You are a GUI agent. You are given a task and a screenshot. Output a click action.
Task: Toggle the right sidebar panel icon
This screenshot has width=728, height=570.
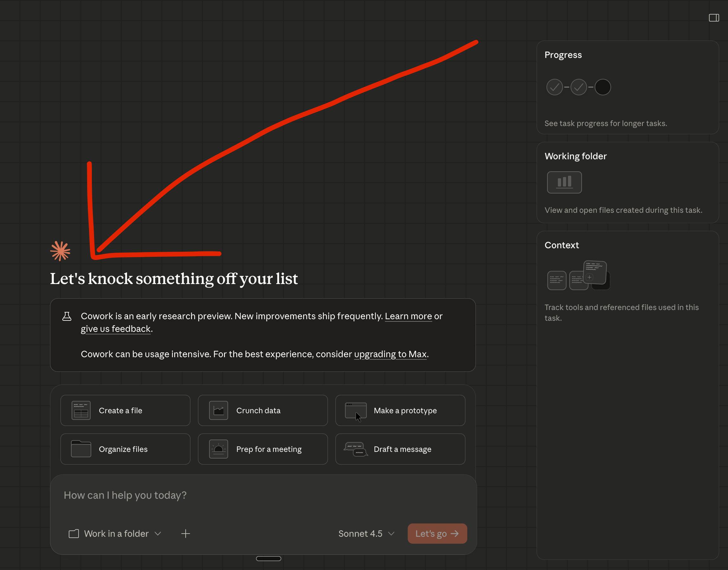click(714, 18)
